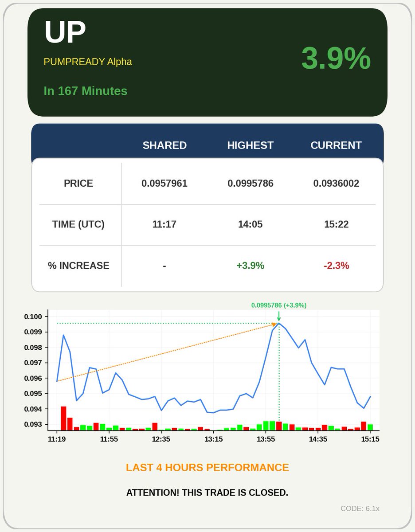Click highest time 14:05
The width and height of the screenshot is (415, 532).
pyautogui.click(x=251, y=224)
